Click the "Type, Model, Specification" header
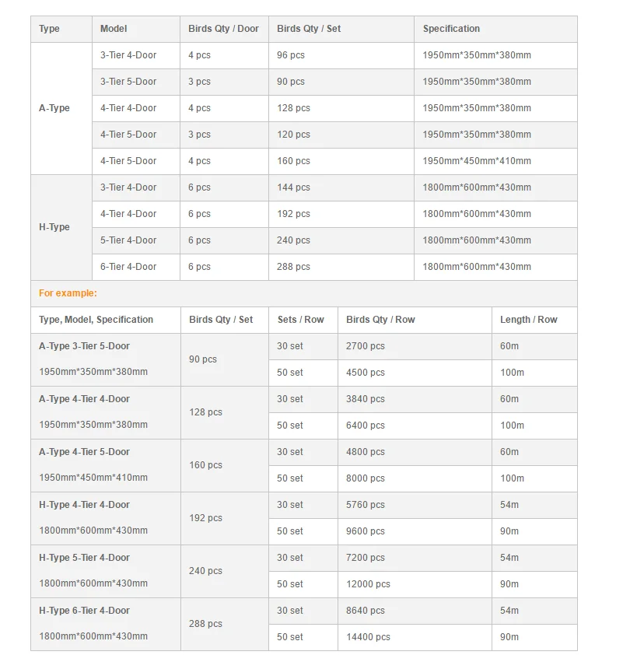Viewport: 644px width, 655px height. [x=96, y=320]
